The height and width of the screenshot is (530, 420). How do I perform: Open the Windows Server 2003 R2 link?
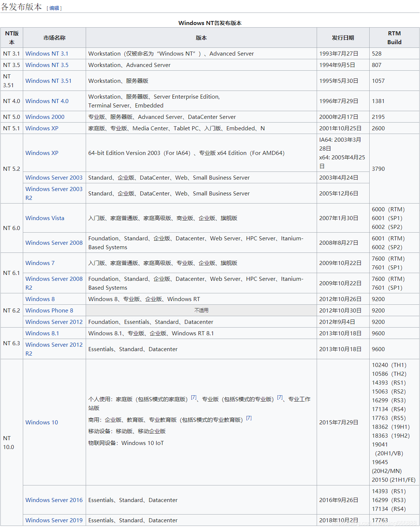point(54,193)
